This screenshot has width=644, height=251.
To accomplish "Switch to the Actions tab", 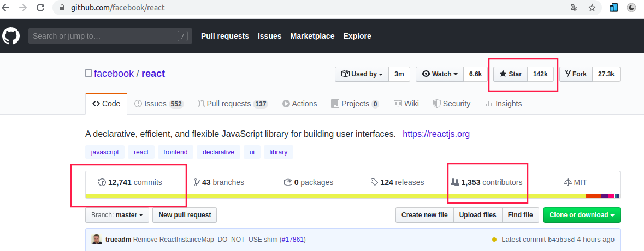I will click(x=300, y=104).
